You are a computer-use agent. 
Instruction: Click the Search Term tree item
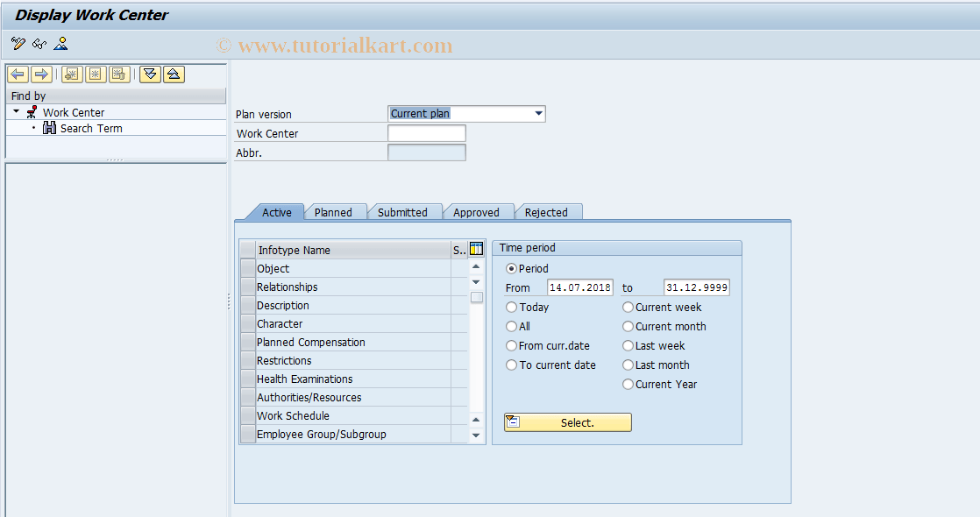click(91, 128)
